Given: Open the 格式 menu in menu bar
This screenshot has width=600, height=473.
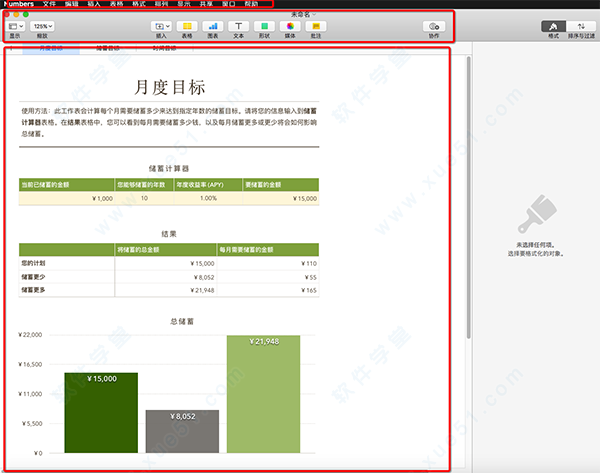Looking at the screenshot, I should [139, 4].
